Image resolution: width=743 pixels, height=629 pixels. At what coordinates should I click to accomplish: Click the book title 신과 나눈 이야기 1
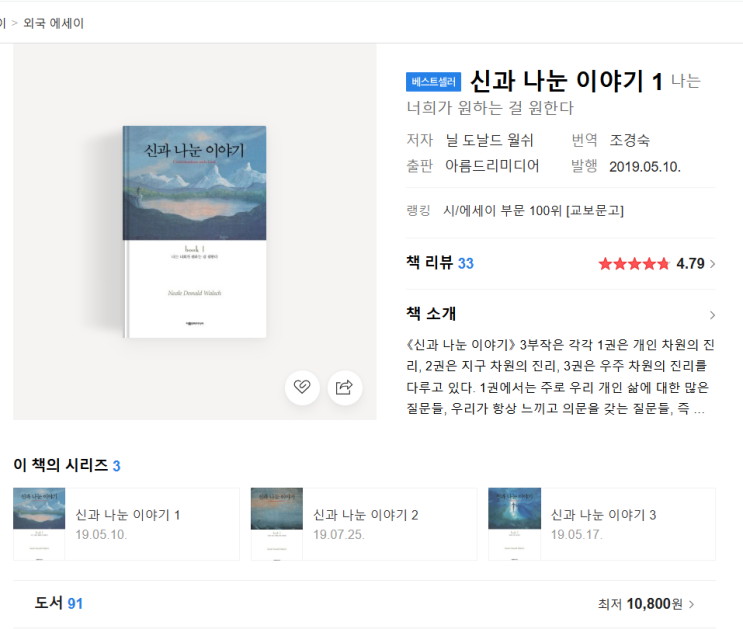coord(566,81)
